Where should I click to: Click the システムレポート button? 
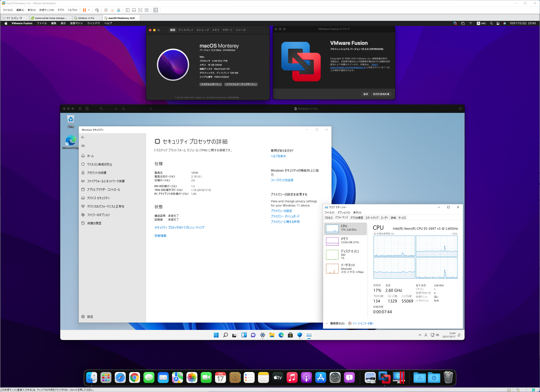pyautogui.click(x=210, y=84)
